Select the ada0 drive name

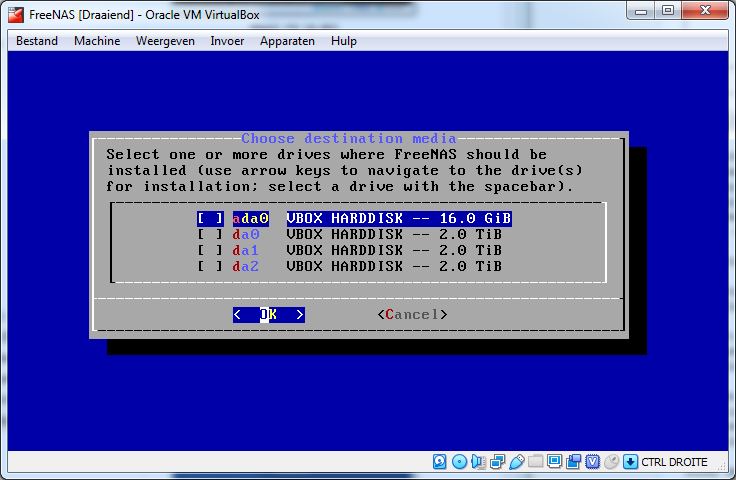pos(251,218)
